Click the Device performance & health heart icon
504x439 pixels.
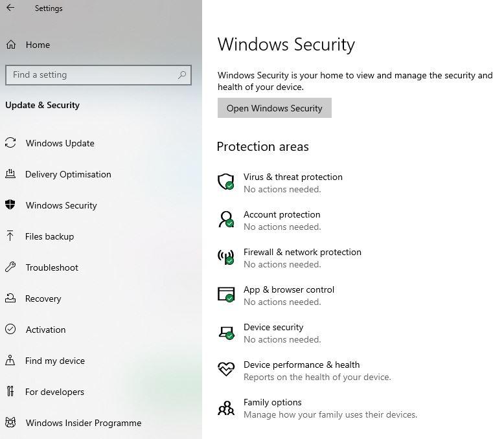[x=226, y=369]
